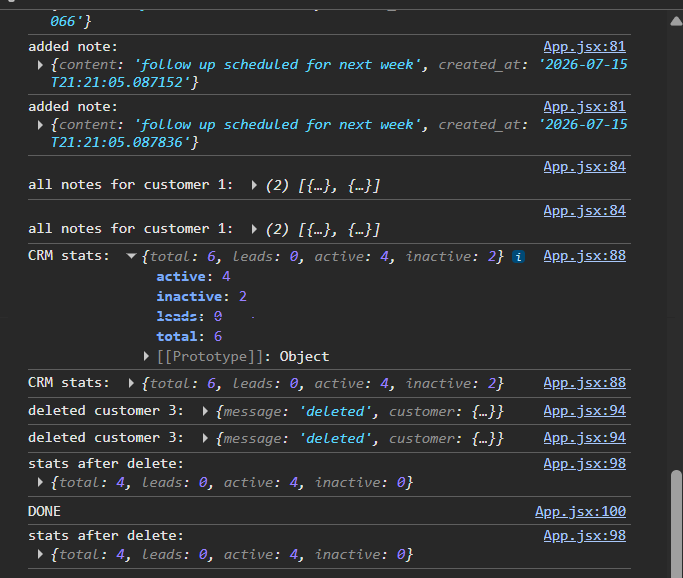Screen dimensions: 683x578
Task: Collapse the expanded CRM stats object
Action: coord(131,256)
